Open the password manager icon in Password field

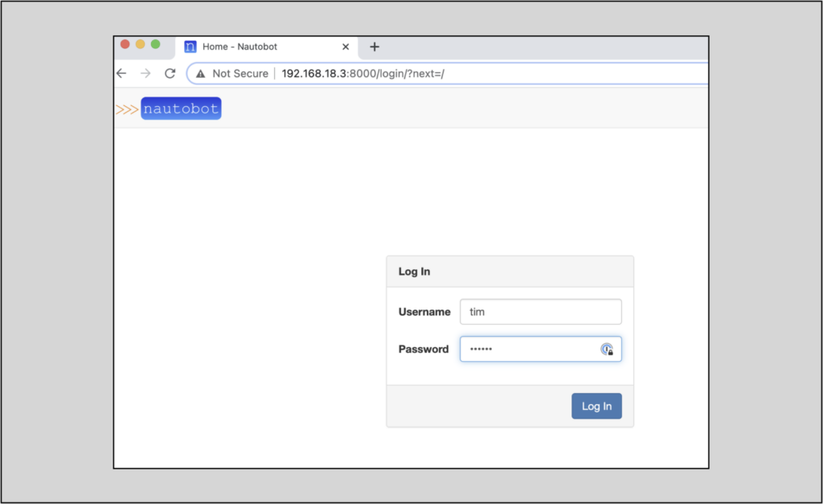pos(607,349)
